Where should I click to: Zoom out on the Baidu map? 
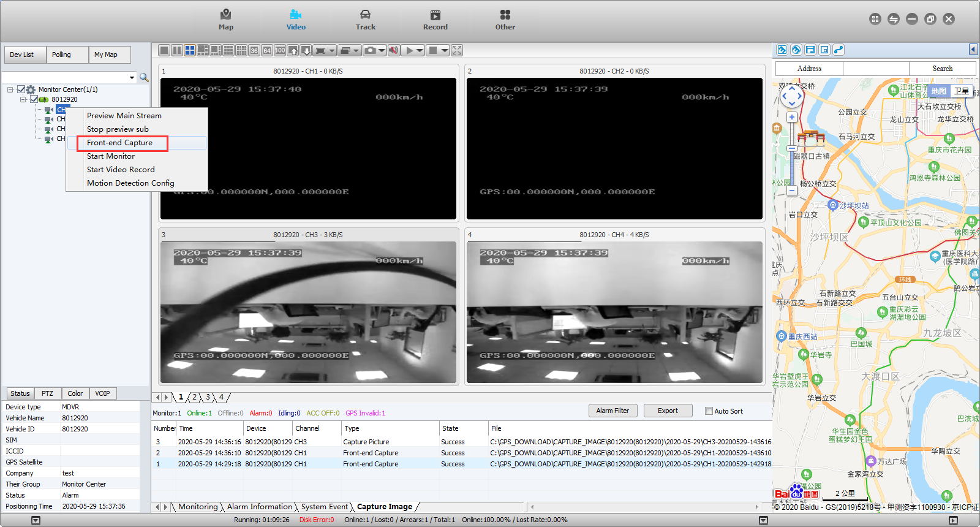tap(792, 191)
